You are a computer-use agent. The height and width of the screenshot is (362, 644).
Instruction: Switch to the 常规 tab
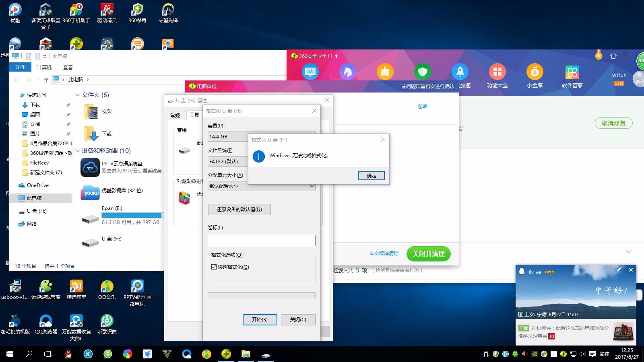176,115
